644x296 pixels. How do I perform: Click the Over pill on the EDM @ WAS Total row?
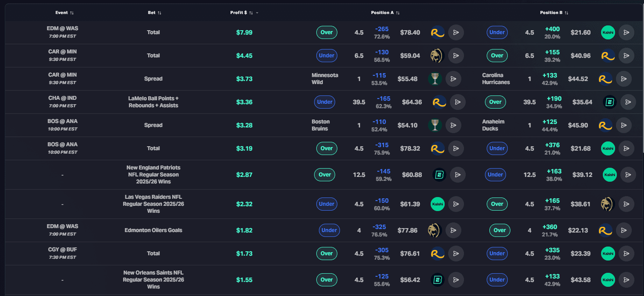326,32
